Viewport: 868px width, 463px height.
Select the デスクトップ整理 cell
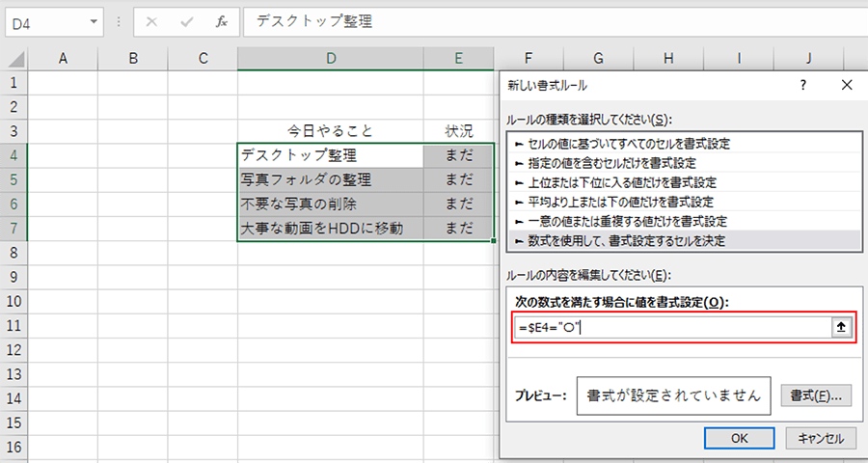pos(331,155)
